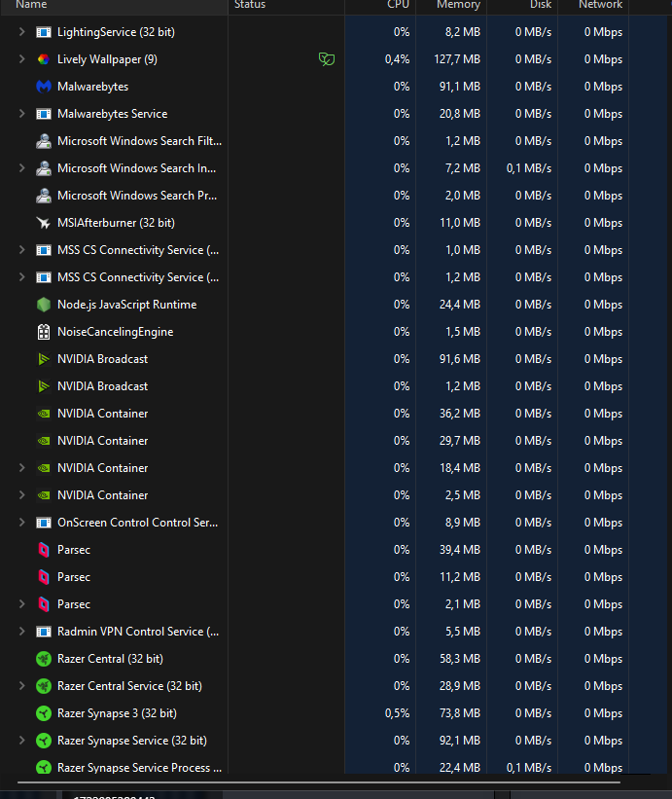Expand the Malwarebytes Service group
672x799 pixels.
tap(22, 114)
